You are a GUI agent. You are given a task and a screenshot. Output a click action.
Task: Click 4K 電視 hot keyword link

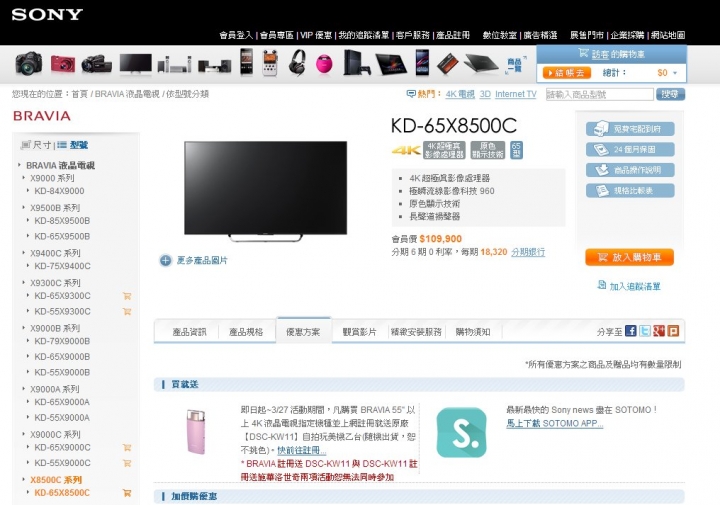click(460, 94)
